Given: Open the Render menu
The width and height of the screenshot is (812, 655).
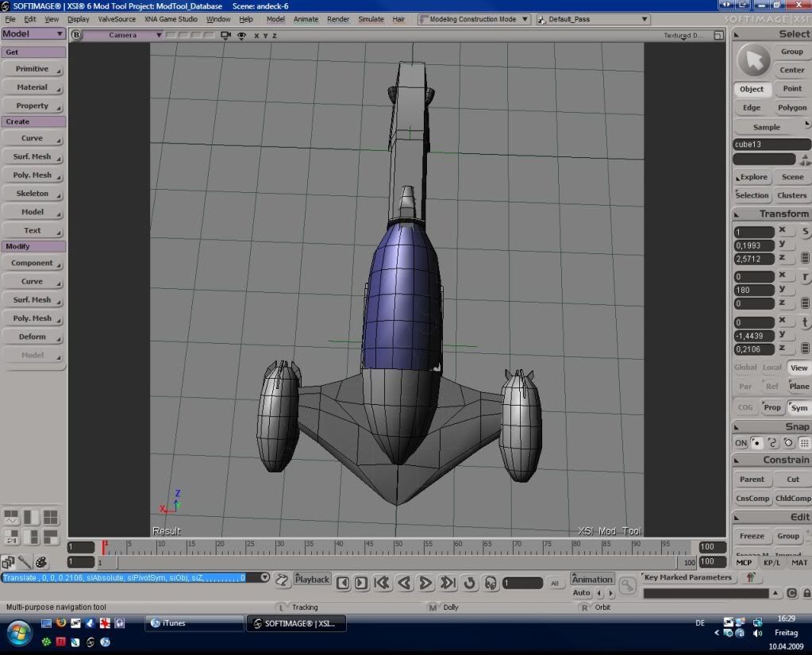Looking at the screenshot, I should [338, 19].
